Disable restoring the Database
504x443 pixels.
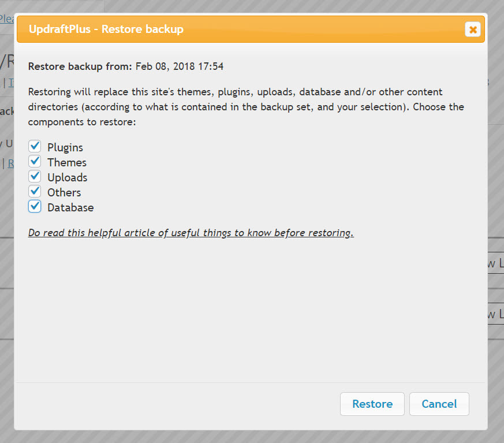34,206
